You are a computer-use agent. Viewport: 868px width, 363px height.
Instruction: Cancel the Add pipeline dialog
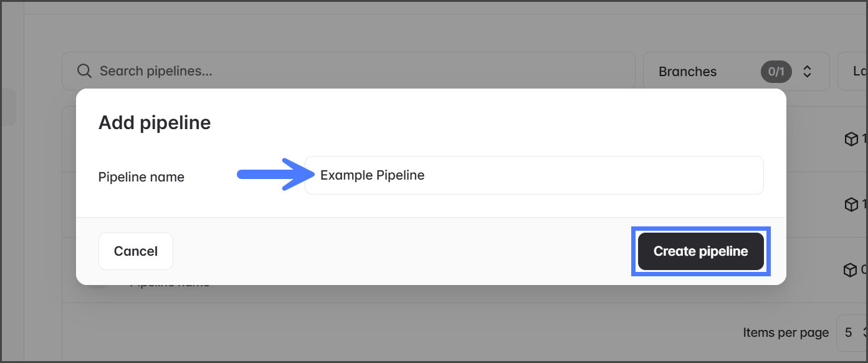[x=135, y=251]
